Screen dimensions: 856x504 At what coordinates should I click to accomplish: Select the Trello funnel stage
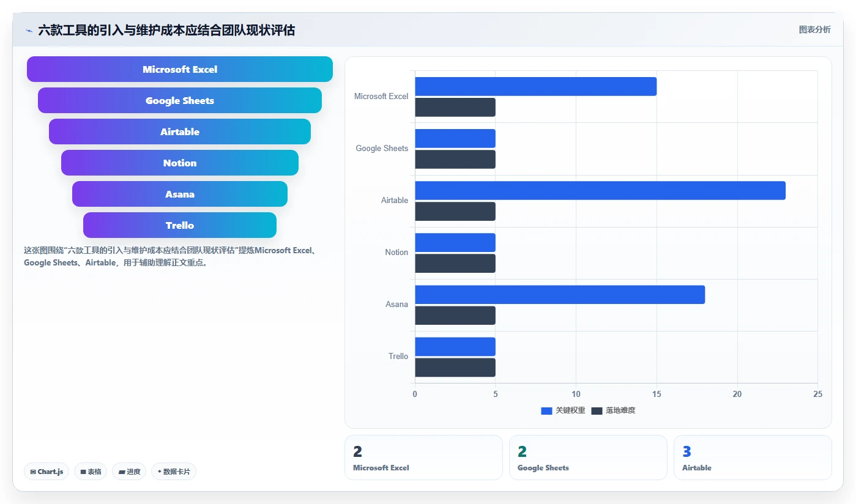pyautogui.click(x=180, y=225)
